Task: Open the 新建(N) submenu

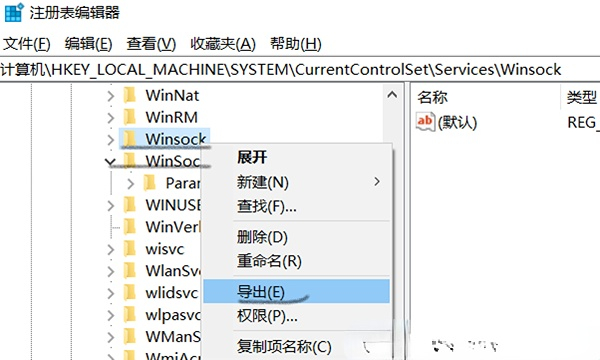Action: pos(296,182)
